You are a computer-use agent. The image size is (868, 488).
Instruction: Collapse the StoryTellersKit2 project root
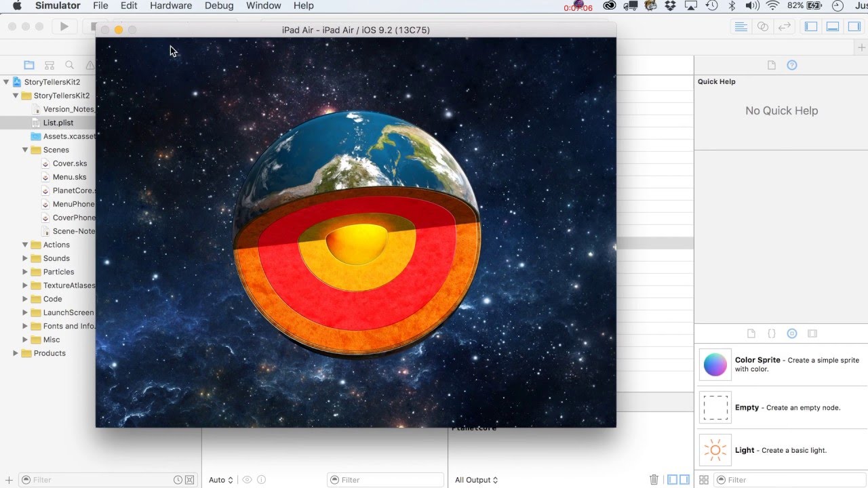point(6,82)
